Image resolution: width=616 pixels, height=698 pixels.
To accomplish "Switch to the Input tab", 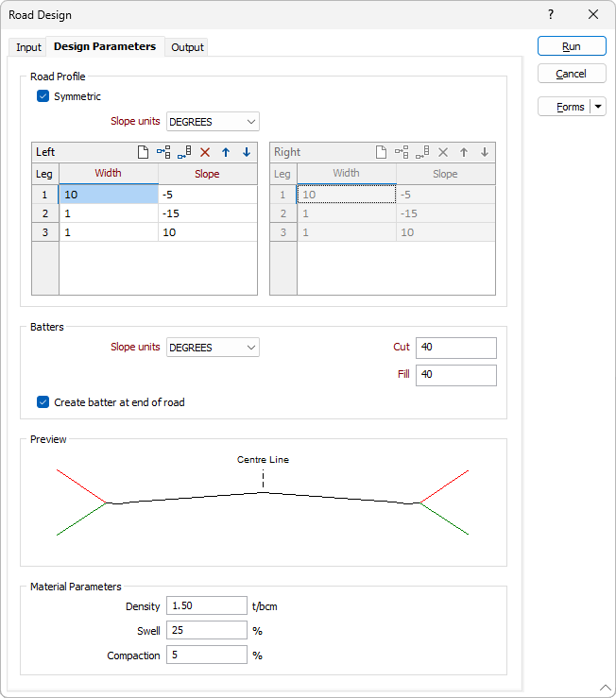I will [x=28, y=47].
